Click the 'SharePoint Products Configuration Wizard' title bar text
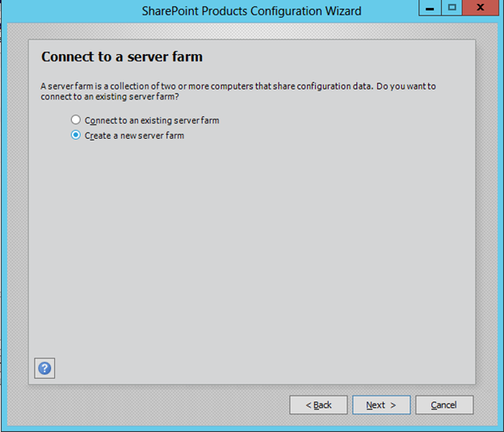This screenshot has height=432, width=504. 251,10
